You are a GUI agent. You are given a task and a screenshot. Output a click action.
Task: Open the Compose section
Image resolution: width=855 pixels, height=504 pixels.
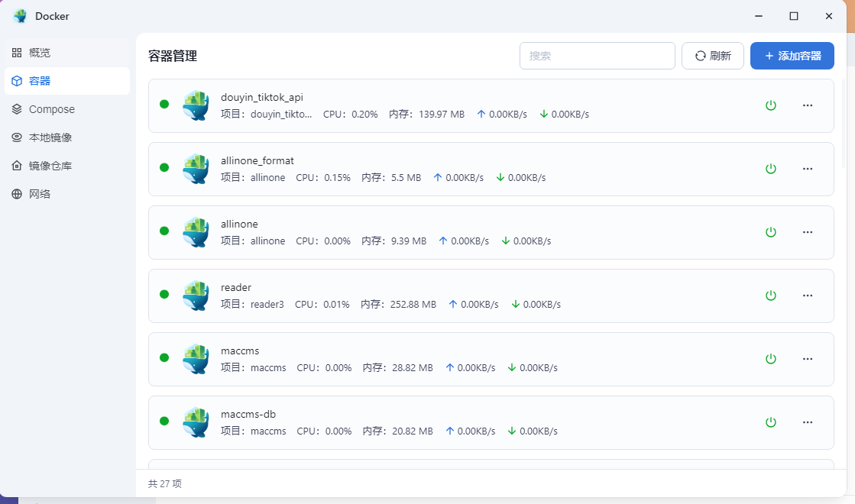tap(67, 109)
